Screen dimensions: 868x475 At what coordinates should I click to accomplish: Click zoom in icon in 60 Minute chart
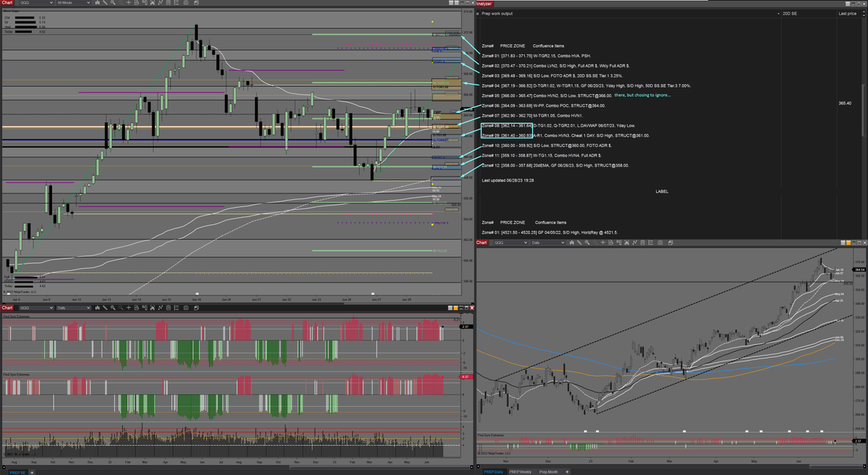[x=113, y=3]
